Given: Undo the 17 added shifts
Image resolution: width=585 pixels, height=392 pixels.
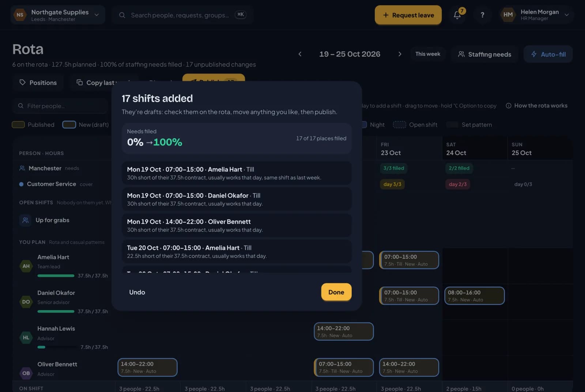Looking at the screenshot, I should 137,292.
